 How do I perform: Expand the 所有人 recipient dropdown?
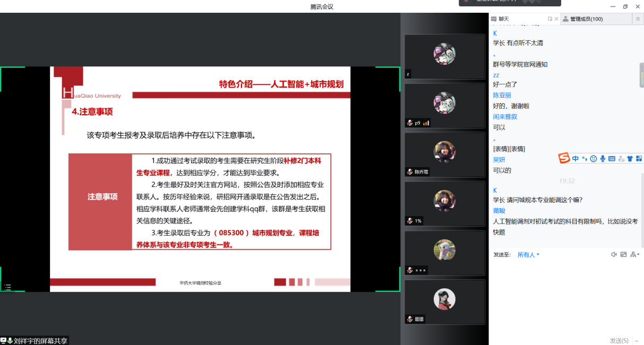pos(528,255)
